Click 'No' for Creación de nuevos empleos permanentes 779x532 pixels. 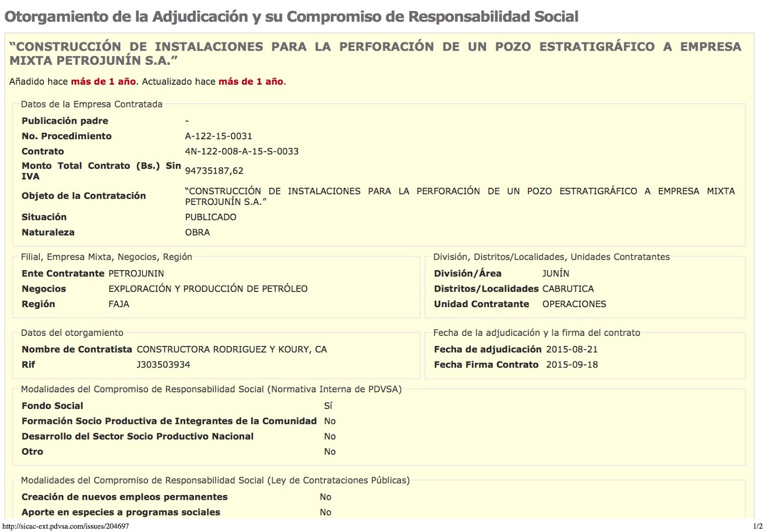(x=325, y=497)
